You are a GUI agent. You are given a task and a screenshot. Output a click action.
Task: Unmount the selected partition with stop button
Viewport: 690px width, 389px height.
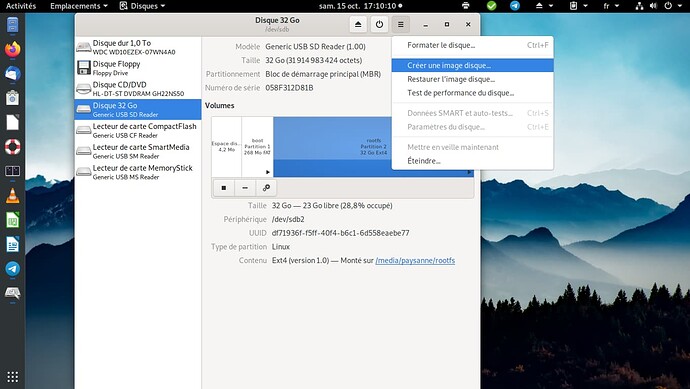point(224,188)
